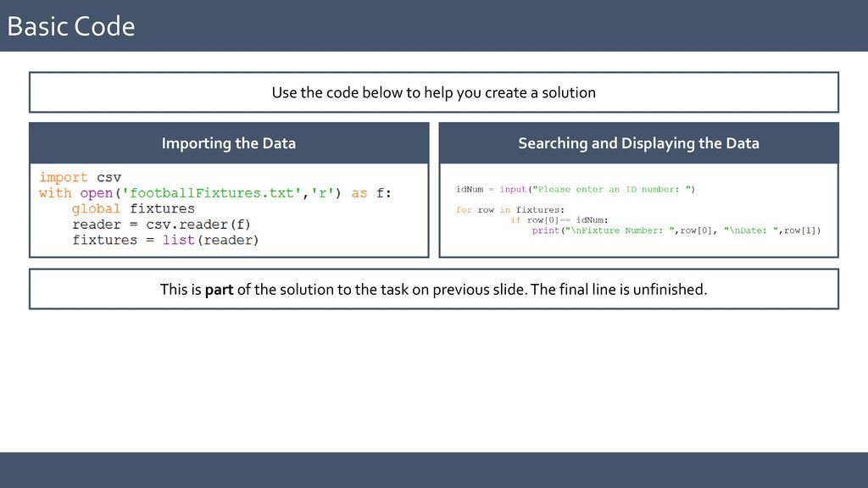Click 'The final line is unfinished' sentence
The image size is (868, 488).
[x=618, y=290]
